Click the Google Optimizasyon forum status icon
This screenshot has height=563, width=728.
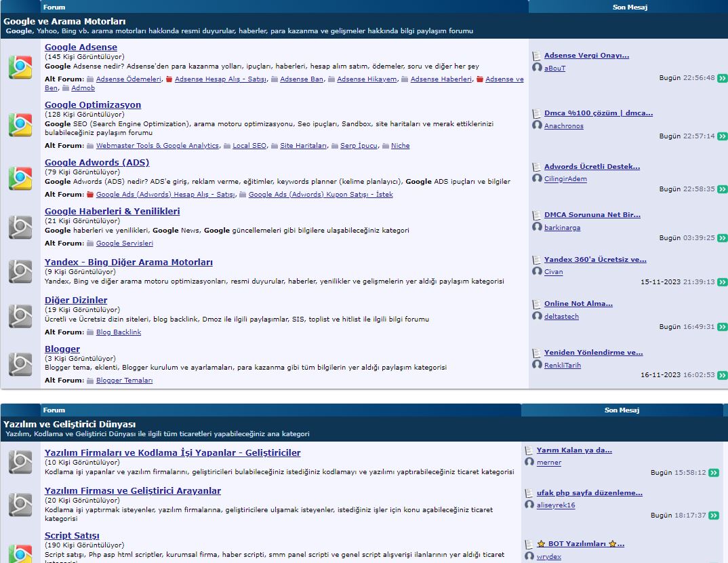click(20, 125)
